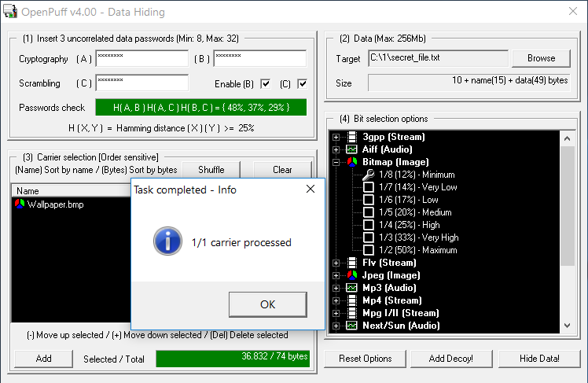588x383 pixels.
Task: Click the Bitmap (Image) format icon
Action: pos(351,162)
